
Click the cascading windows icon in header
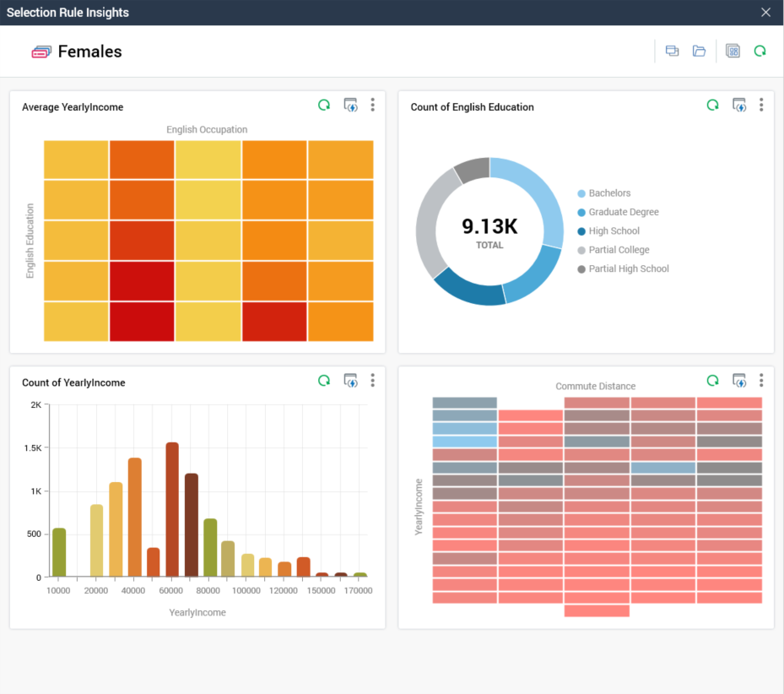click(673, 52)
